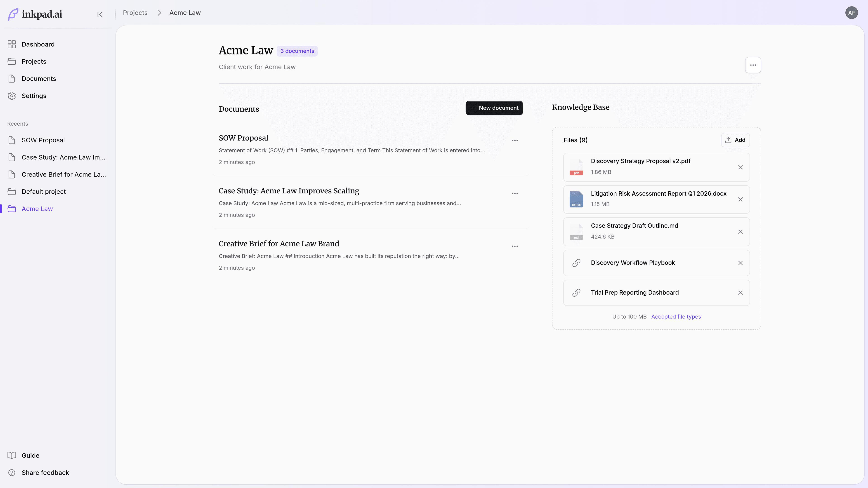Click the Knowledge Base heading

pyautogui.click(x=580, y=108)
